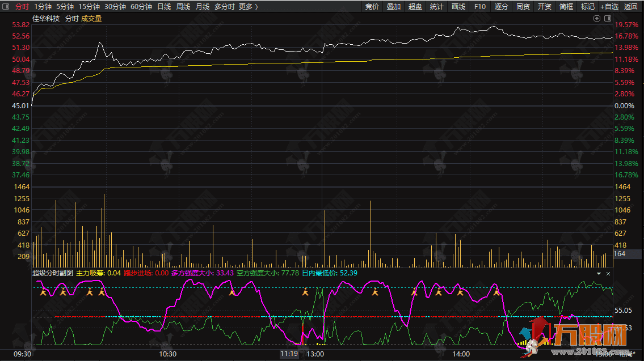Switch to 60分钟 timeframe
The height and width of the screenshot is (361, 644).
(141, 7)
